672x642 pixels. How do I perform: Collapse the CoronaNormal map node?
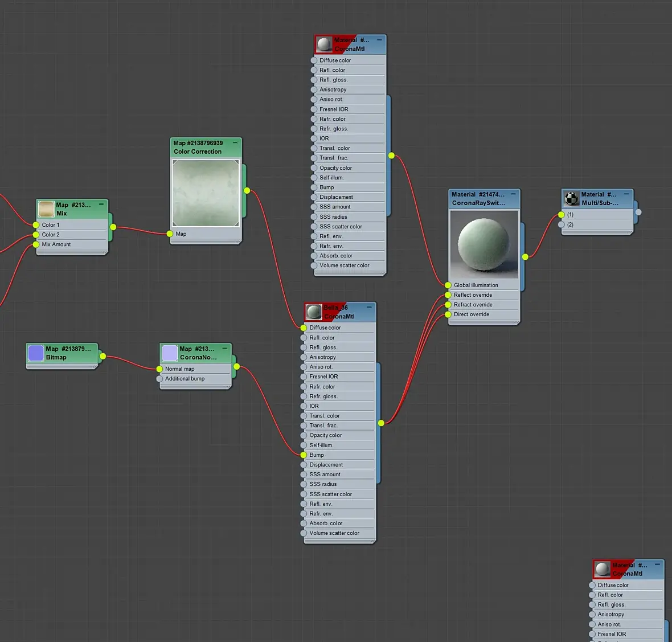(224, 349)
